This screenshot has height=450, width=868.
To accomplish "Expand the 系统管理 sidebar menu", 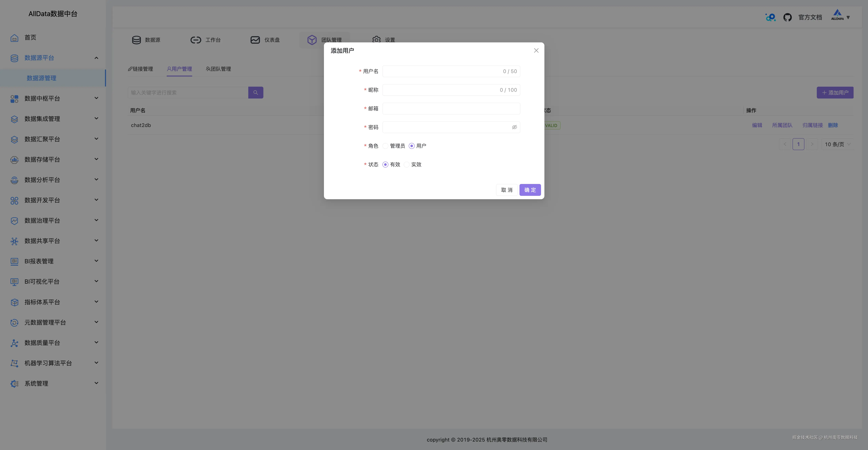I will pos(96,383).
